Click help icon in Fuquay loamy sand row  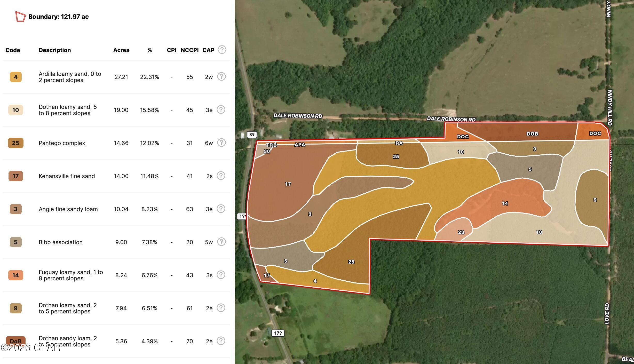221,275
